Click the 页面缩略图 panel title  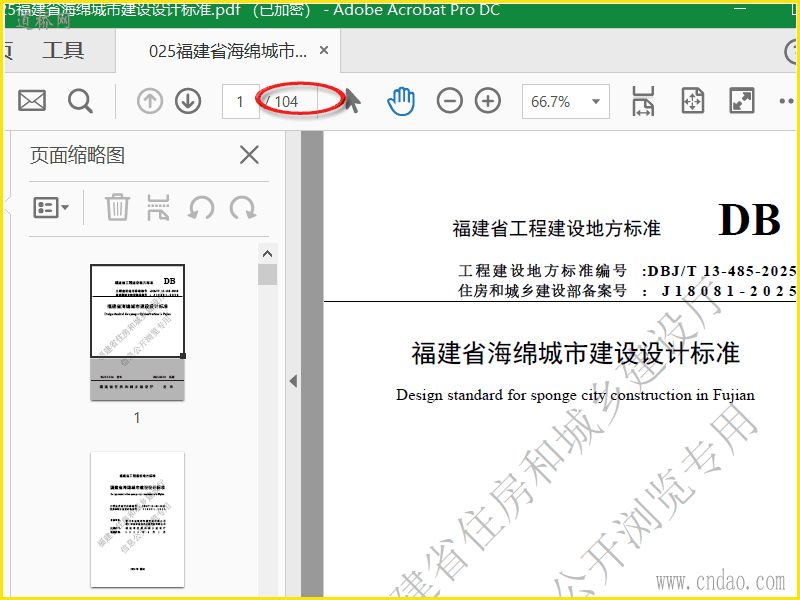click(78, 155)
